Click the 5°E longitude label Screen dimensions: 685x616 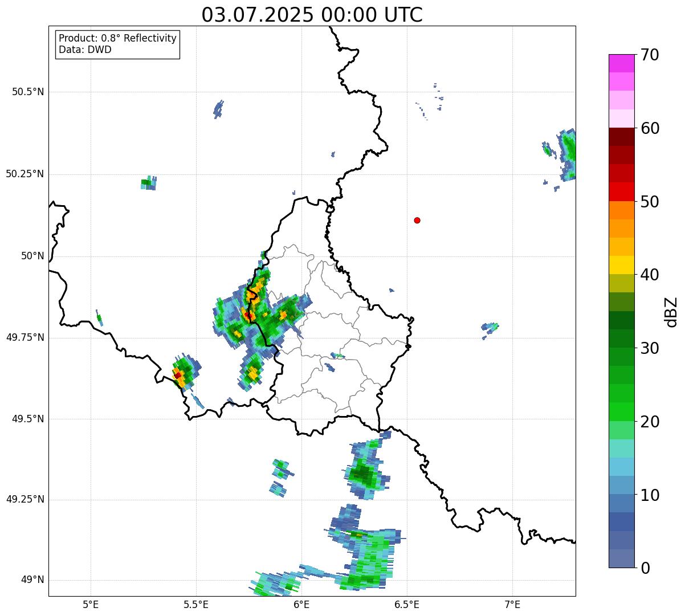pyautogui.click(x=91, y=604)
